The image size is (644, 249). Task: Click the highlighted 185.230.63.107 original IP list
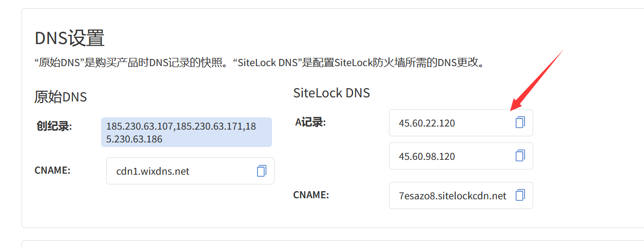(x=186, y=132)
